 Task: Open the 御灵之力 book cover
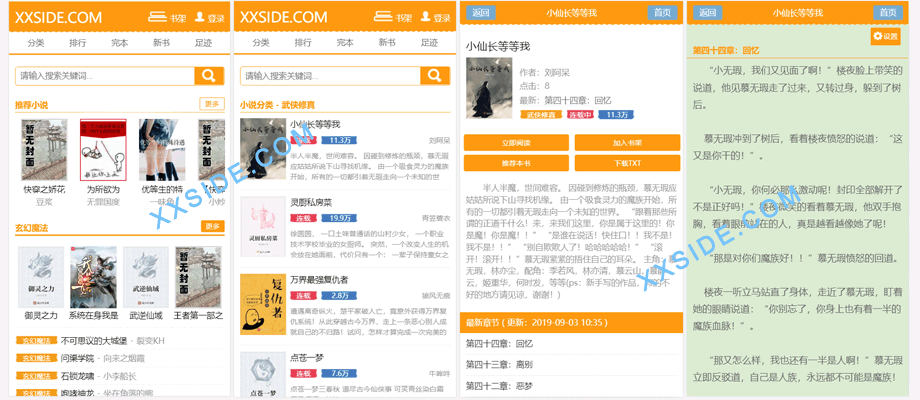(x=41, y=277)
